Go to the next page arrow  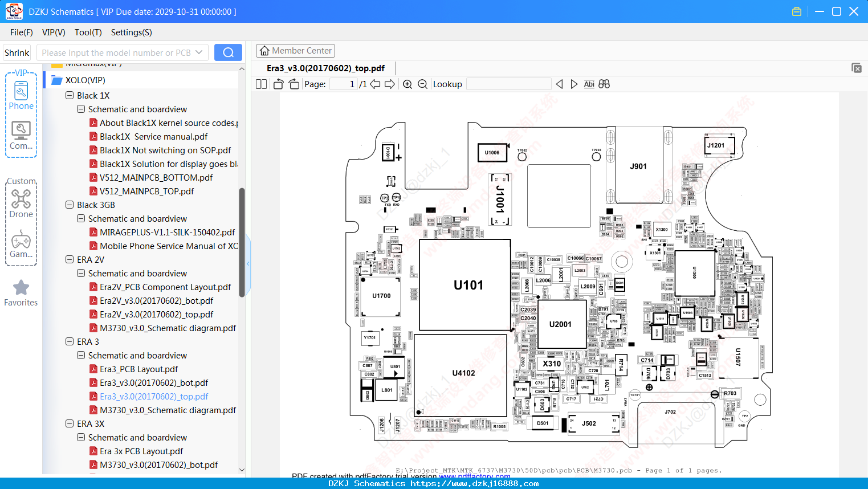pos(390,84)
